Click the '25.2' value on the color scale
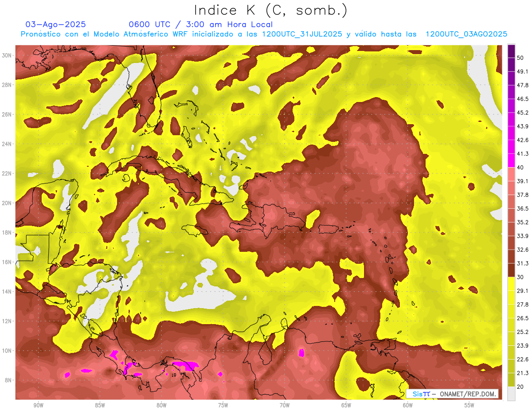The image size is (532, 411). pos(522,332)
